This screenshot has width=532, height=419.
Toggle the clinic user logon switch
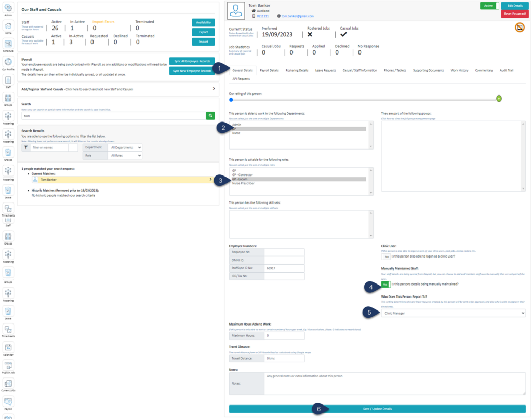tap(386, 256)
